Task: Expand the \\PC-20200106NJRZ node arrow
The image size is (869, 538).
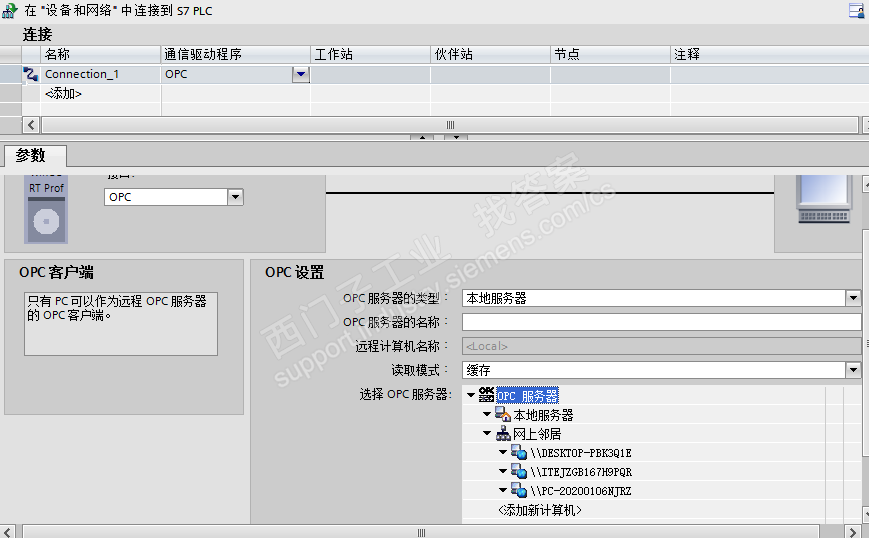Action: coord(503,490)
